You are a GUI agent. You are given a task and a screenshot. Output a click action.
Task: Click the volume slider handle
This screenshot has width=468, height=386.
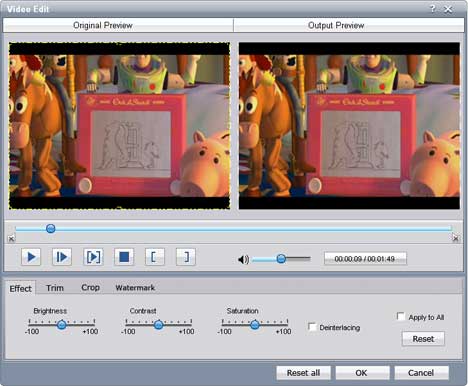tap(281, 258)
